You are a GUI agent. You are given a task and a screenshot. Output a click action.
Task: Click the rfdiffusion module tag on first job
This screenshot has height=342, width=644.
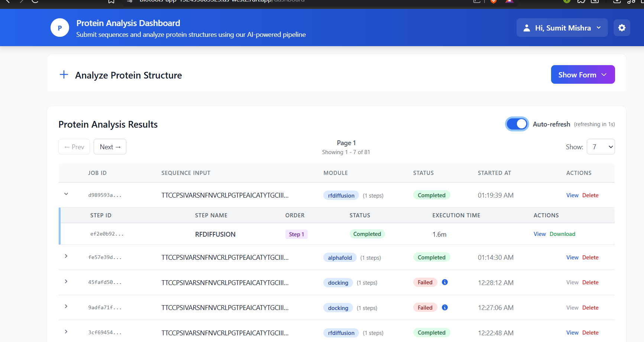[x=341, y=196]
